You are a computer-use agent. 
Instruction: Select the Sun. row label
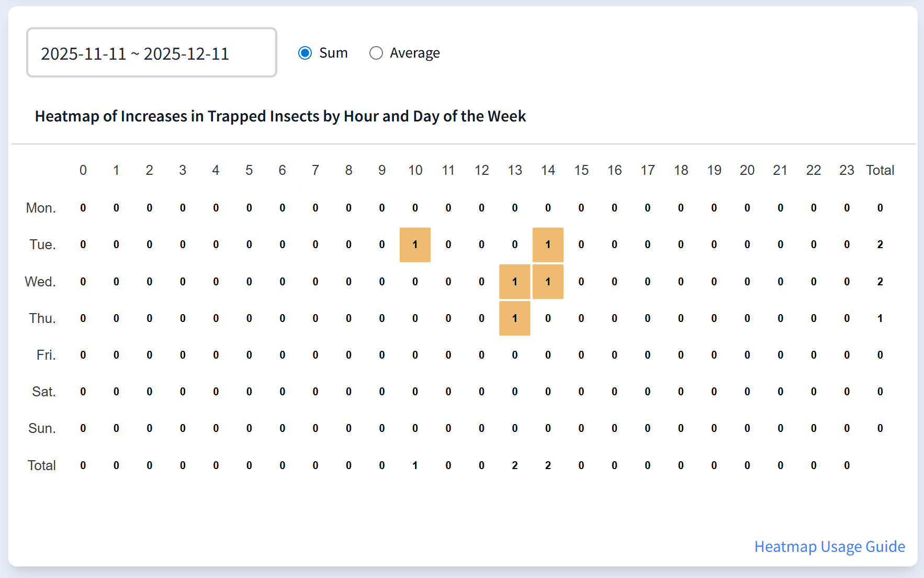point(42,428)
